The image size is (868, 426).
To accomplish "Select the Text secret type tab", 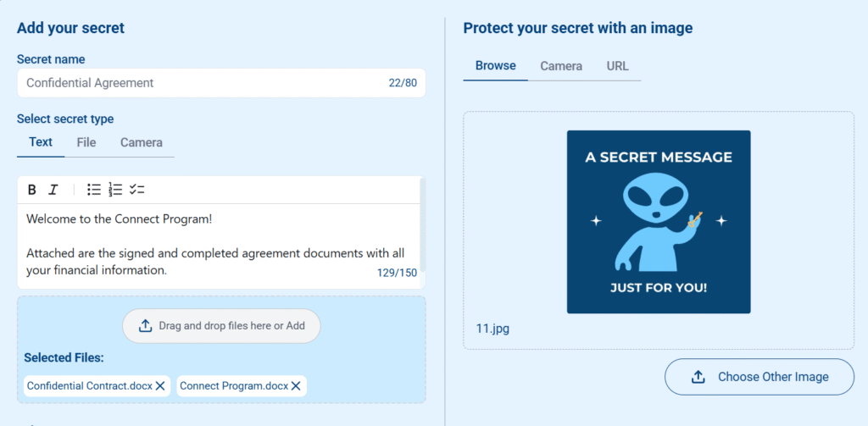I will (x=41, y=143).
